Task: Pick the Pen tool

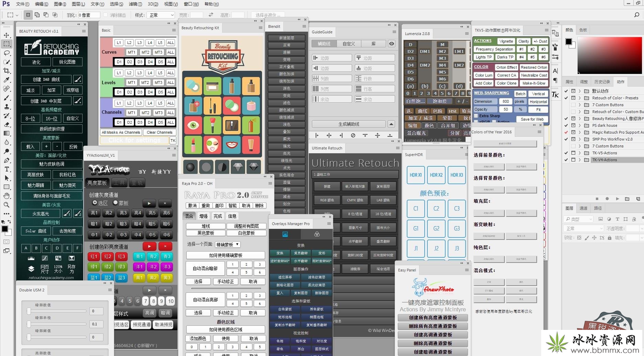Action: click(x=7, y=160)
